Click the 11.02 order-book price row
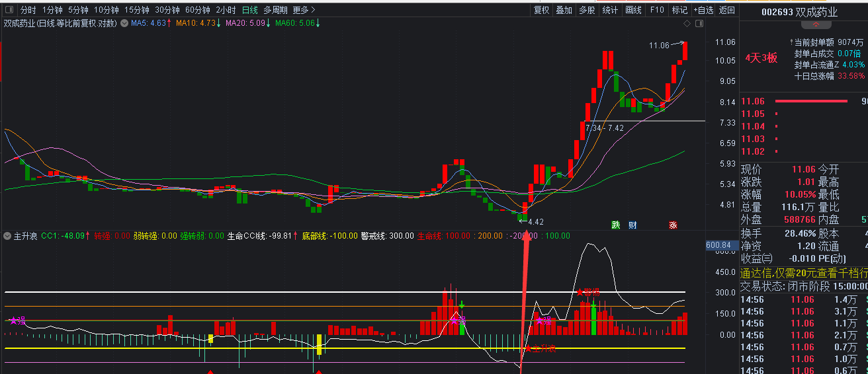868x374 pixels. pyautogui.click(x=804, y=151)
